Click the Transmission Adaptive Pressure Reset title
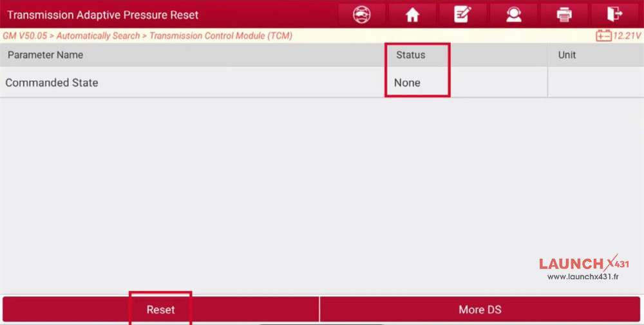Screen dimensions: 644x325 tap(102, 15)
